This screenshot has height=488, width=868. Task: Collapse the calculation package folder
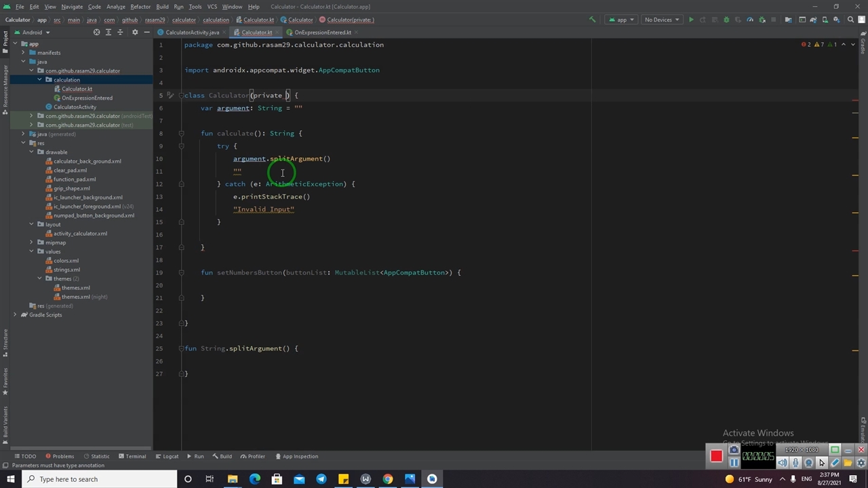click(x=39, y=80)
